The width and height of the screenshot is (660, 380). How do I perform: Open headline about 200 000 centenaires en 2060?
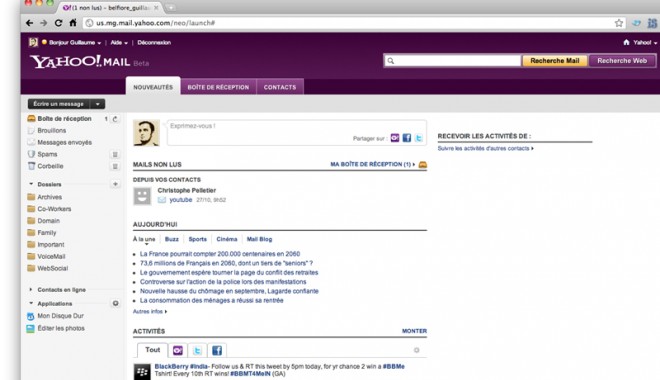(x=220, y=254)
